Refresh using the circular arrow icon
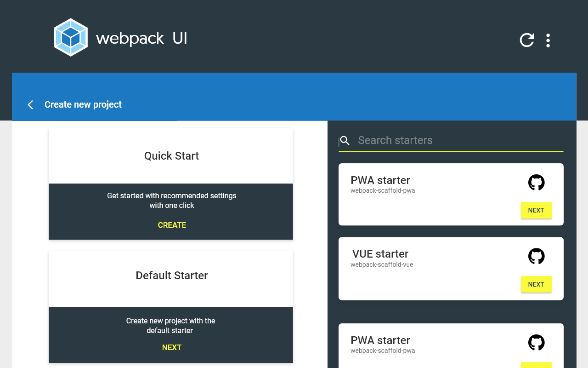 (x=527, y=40)
